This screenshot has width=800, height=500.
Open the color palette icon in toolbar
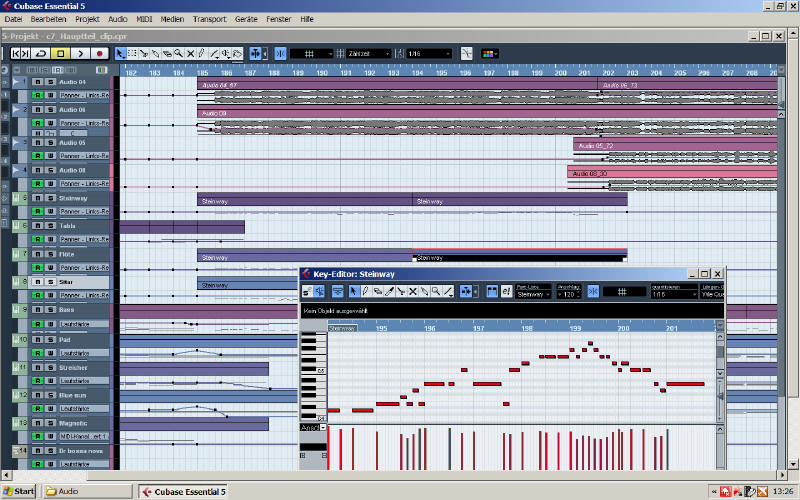coord(490,53)
